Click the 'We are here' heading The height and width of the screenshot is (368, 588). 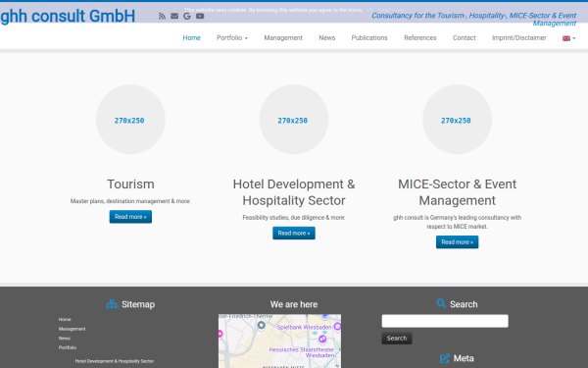[294, 304]
